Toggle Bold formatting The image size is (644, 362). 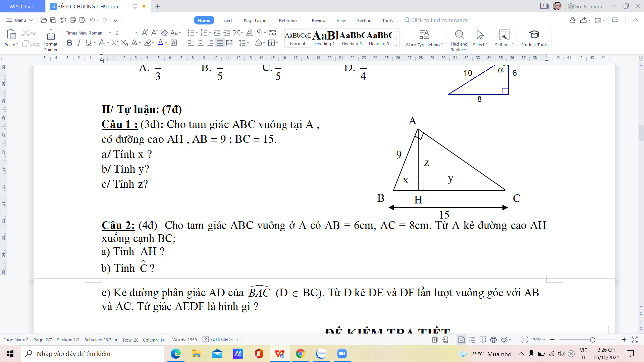[x=69, y=43]
